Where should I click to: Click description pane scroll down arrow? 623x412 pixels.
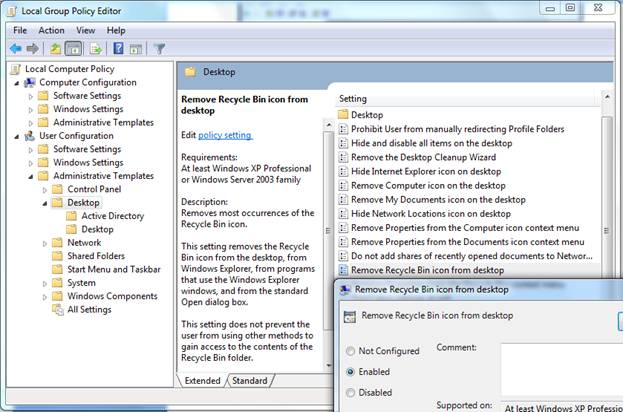pos(328,366)
